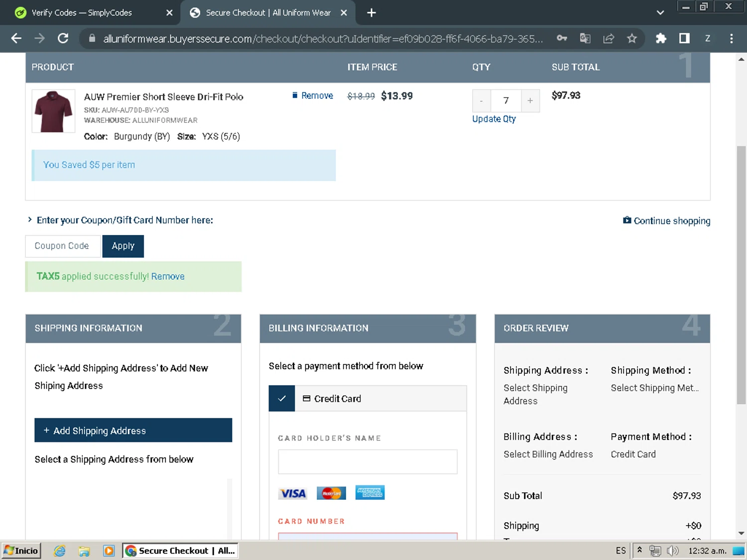Select Secure Checkout Chrome taskbar button

180,551
